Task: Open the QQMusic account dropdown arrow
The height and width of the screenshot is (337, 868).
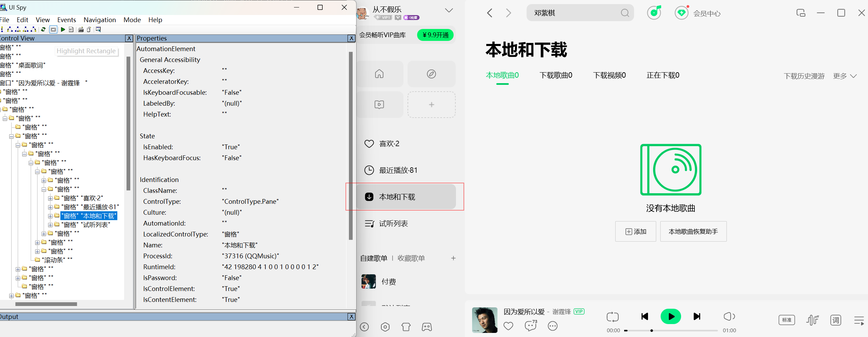Action: tap(449, 11)
